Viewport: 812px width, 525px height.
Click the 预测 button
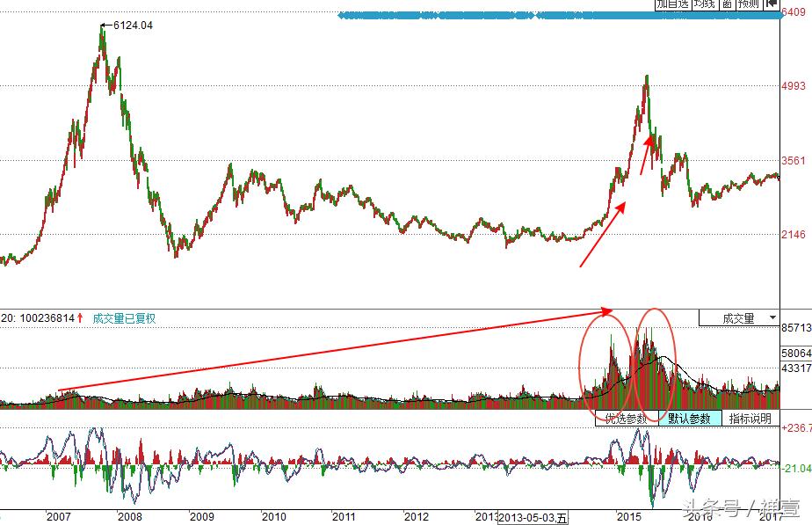pos(749,4)
